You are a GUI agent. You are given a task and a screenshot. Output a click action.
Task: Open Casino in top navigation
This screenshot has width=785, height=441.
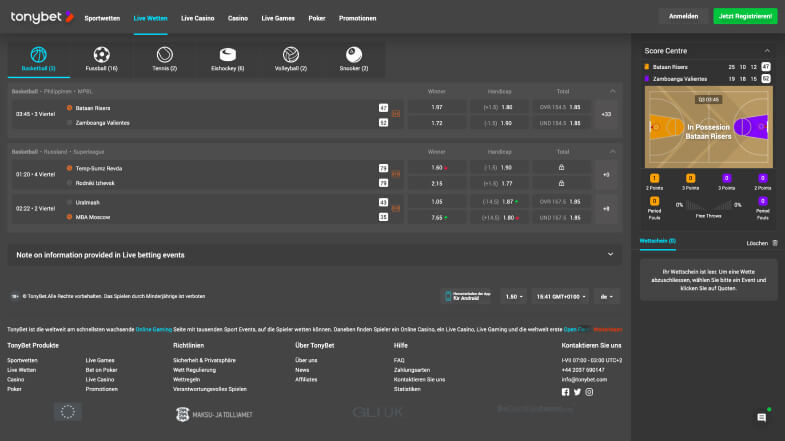pos(238,18)
